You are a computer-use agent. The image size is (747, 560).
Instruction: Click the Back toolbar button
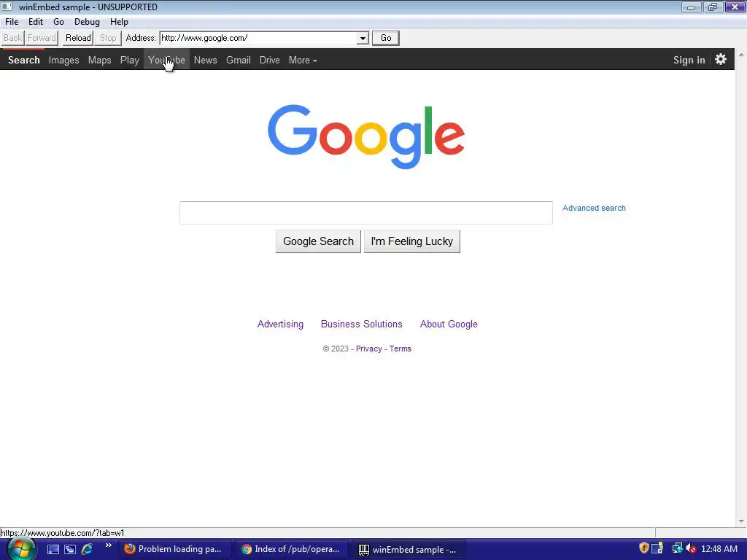point(12,38)
